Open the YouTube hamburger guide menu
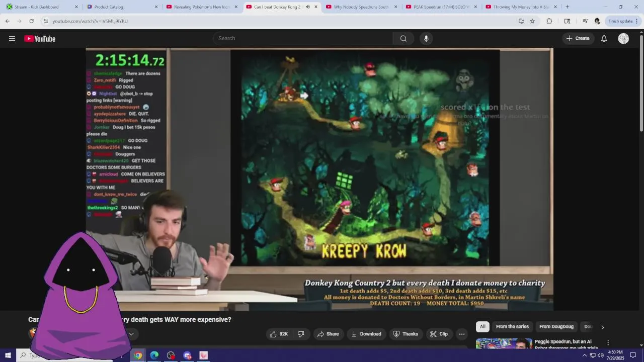This screenshot has height=362, width=644. pyautogui.click(x=12, y=39)
